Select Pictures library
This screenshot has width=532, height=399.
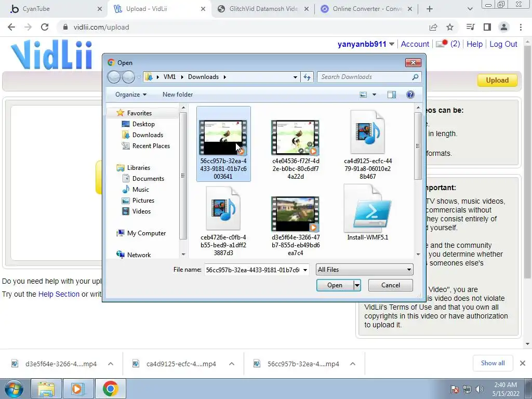click(x=143, y=201)
